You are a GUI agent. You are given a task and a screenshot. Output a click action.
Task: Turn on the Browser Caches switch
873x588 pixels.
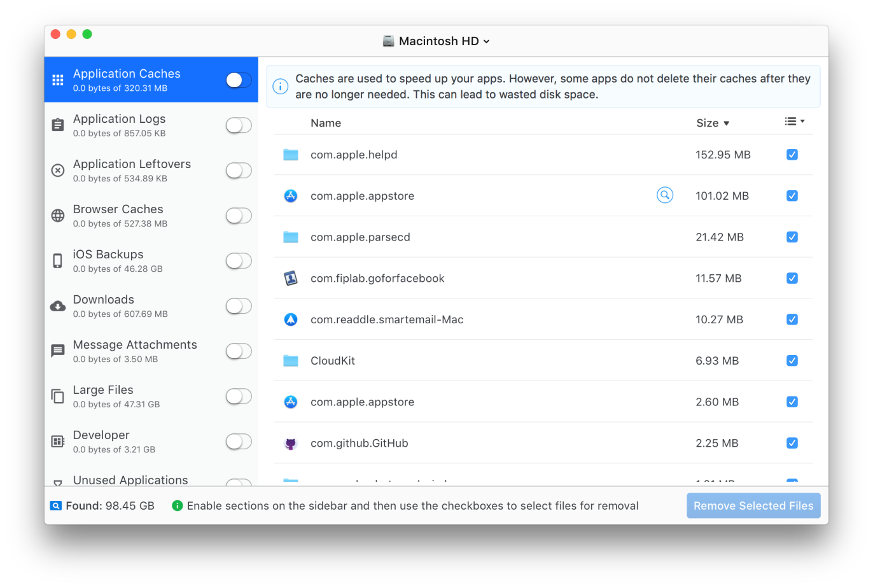coord(239,216)
